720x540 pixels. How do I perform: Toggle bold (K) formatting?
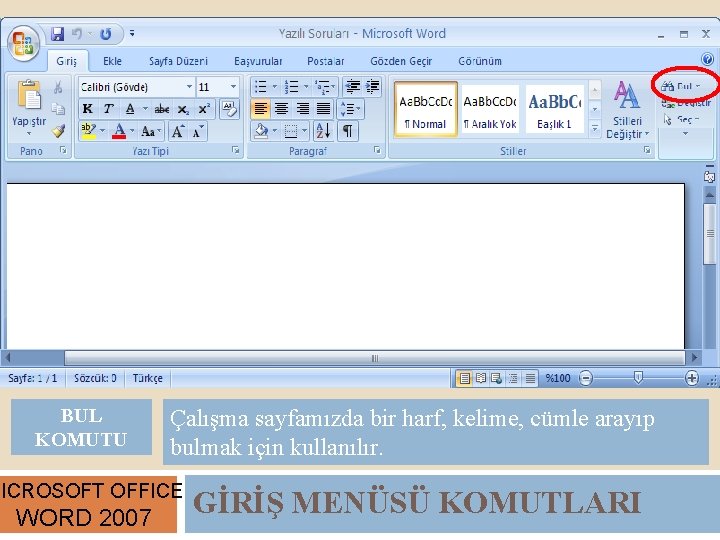88,109
